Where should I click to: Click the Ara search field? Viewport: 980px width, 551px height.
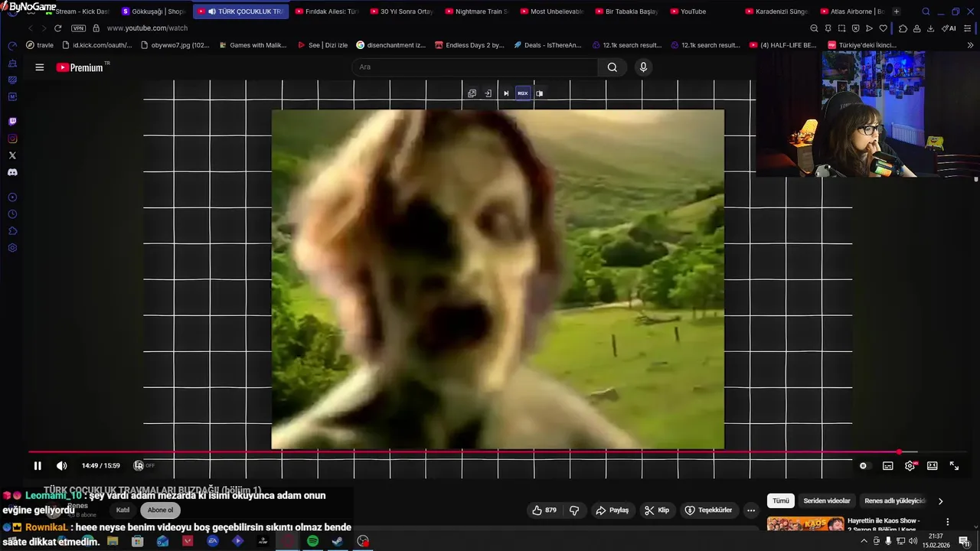475,67
